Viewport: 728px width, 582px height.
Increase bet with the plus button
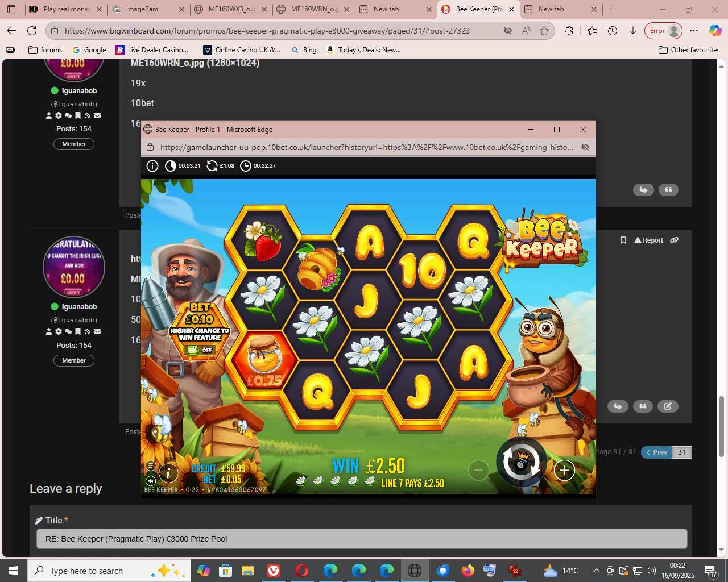564,471
